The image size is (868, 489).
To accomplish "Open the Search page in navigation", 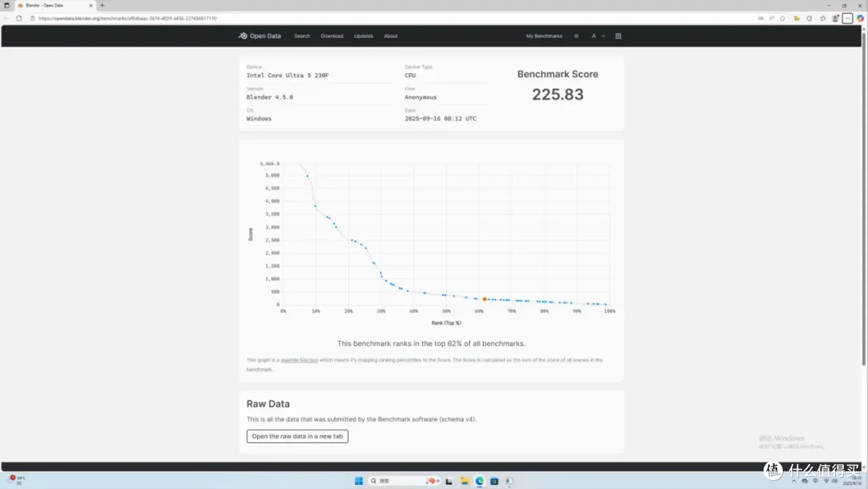I will click(x=301, y=36).
